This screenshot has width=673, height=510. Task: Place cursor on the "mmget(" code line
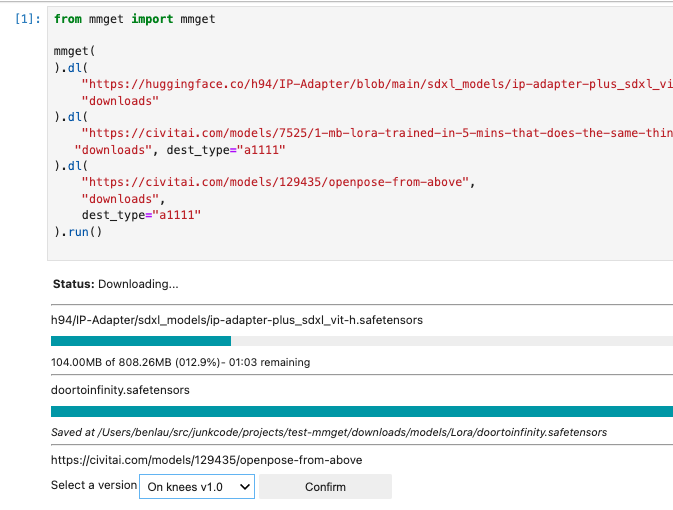click(x=74, y=51)
